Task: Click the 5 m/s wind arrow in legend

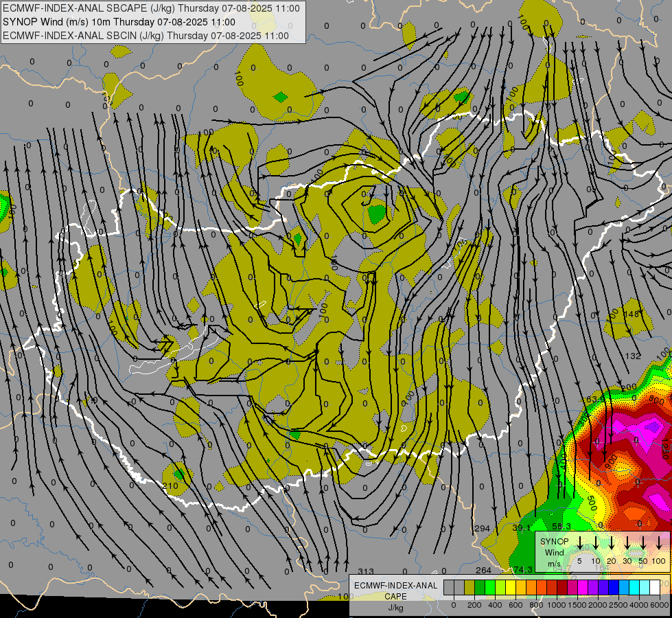Action: click(580, 543)
